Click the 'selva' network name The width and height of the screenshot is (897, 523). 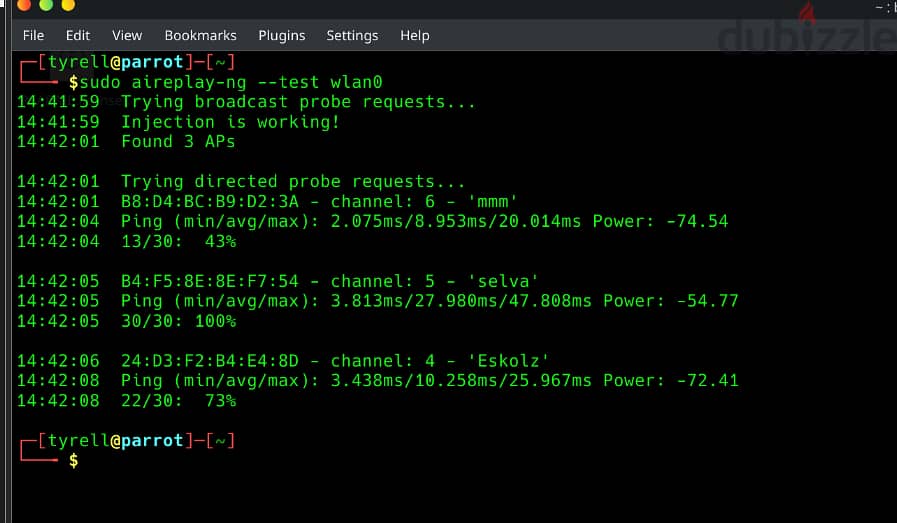[x=503, y=281]
